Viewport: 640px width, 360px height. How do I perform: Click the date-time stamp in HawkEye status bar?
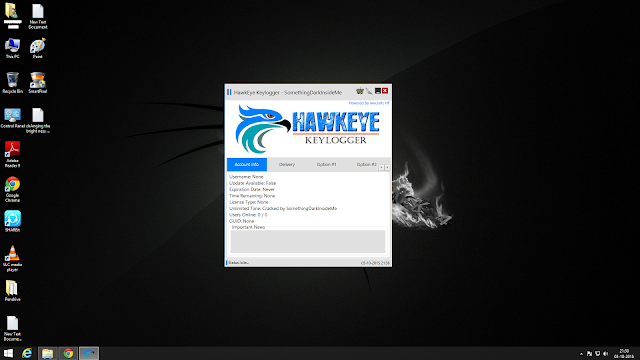[x=375, y=263]
